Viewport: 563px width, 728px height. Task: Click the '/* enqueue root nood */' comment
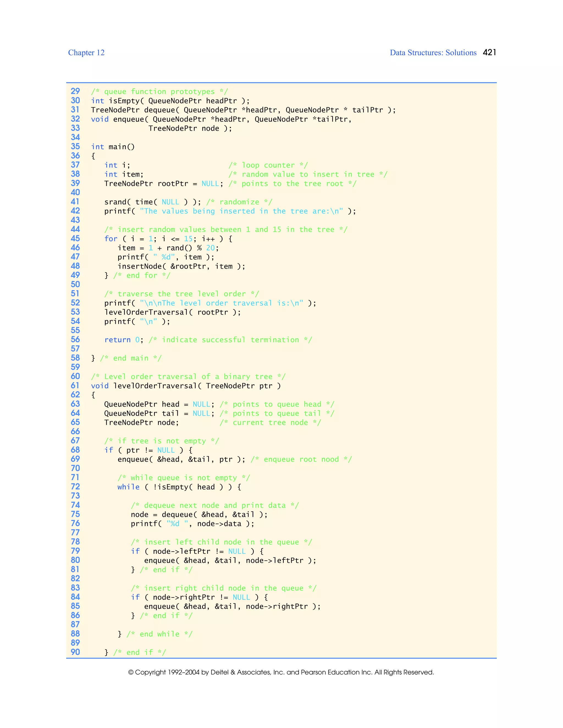pyautogui.click(x=301, y=460)
